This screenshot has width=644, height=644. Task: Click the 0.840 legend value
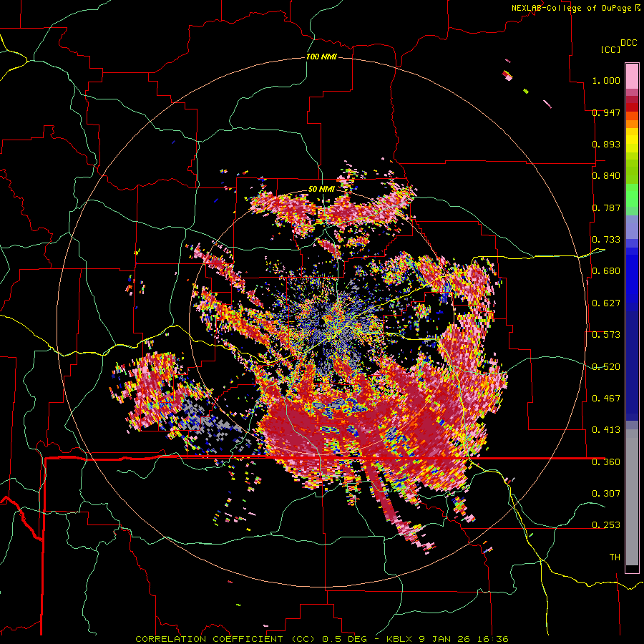pos(606,176)
